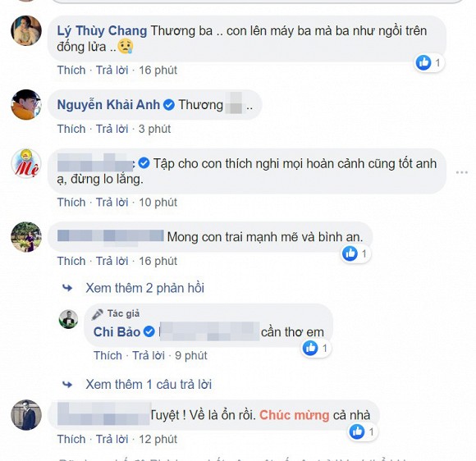Click like reaction on Chi Bảo's reply
Image resolution: width=476 pixels, height=461 pixels.
(310, 348)
